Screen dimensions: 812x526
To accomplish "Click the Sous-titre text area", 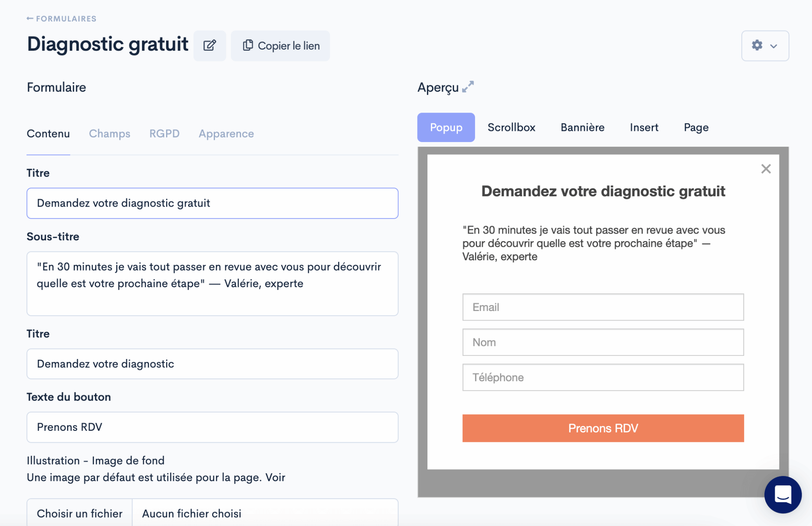I will pyautogui.click(x=213, y=284).
